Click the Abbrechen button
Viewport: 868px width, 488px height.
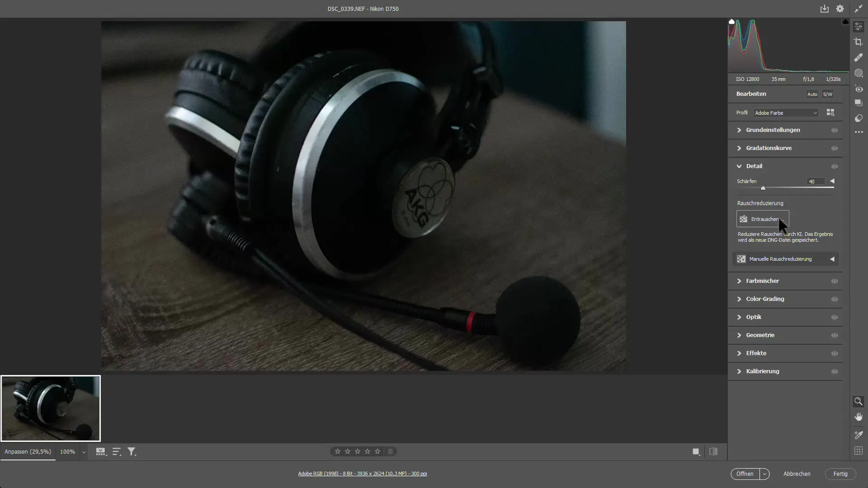(797, 474)
